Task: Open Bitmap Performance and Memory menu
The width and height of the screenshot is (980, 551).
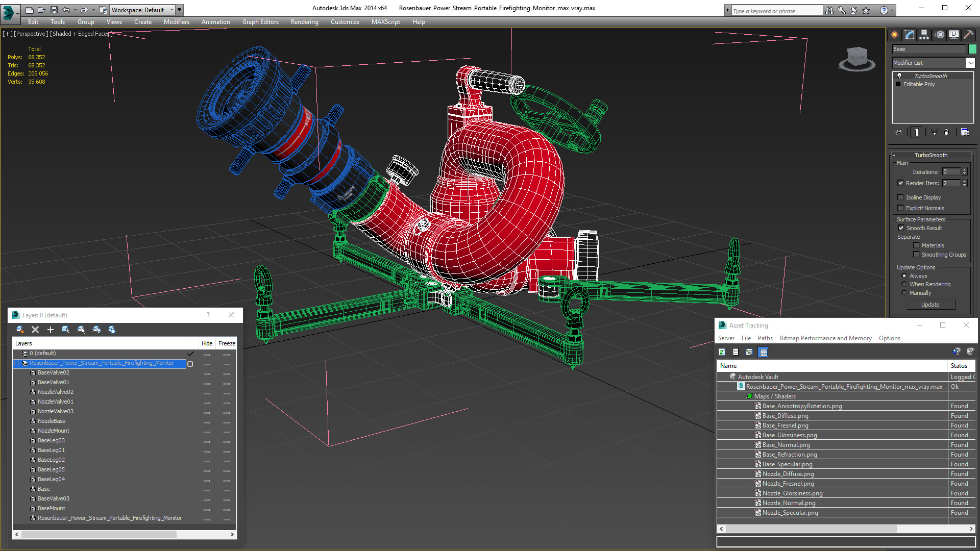Action: pos(825,338)
